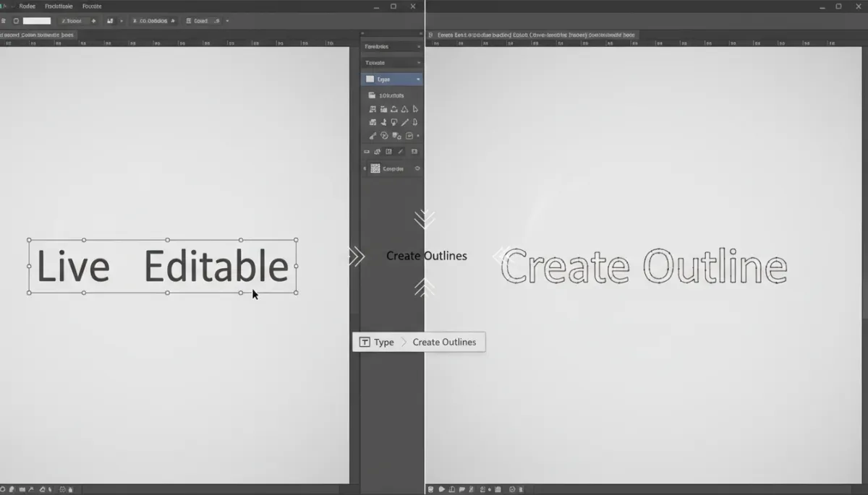
Task: Toggle the eye icon on the layer row
Action: 417,168
